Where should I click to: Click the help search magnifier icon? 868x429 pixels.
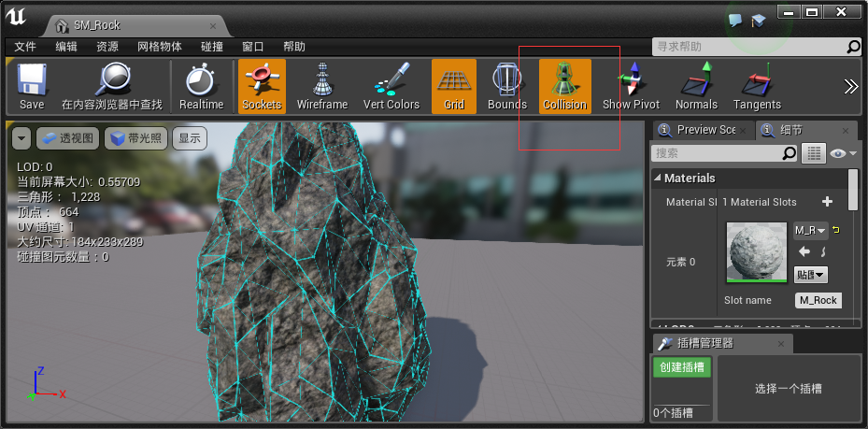[x=854, y=47]
